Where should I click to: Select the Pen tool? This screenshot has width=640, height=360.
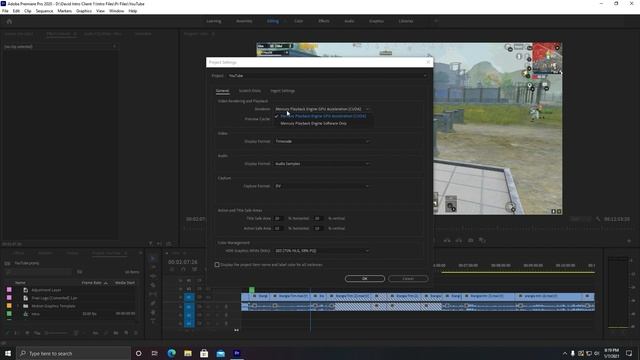tap(153, 303)
